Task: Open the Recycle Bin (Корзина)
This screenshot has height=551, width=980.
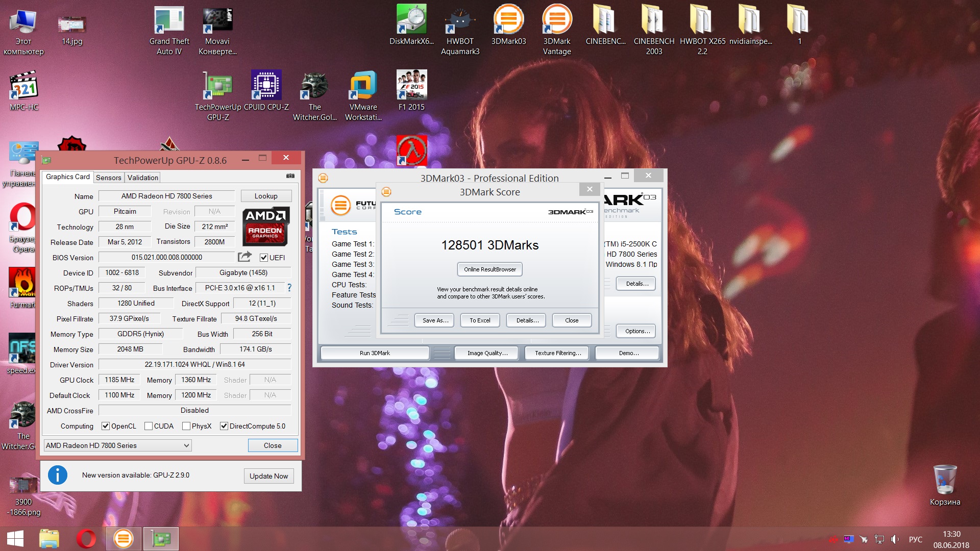Action: tap(945, 485)
